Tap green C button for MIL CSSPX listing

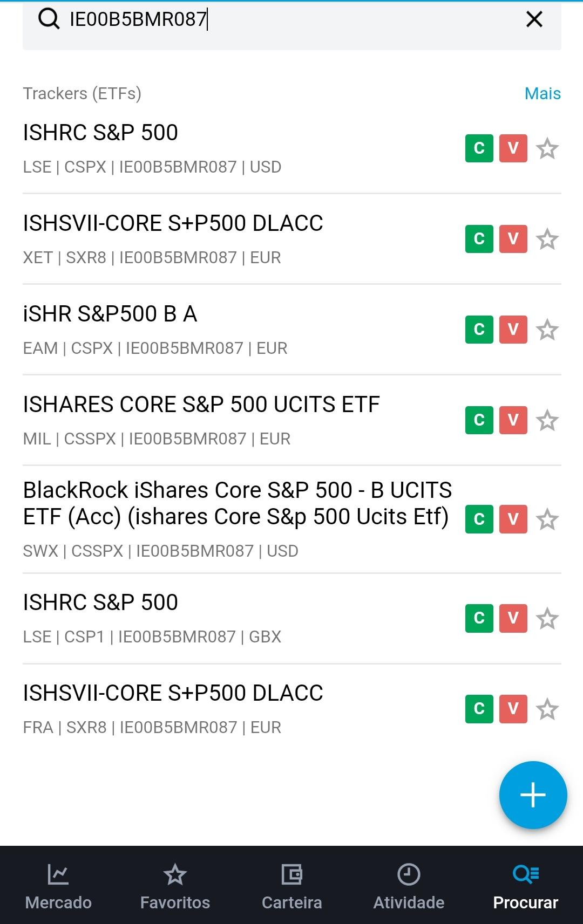tap(479, 420)
